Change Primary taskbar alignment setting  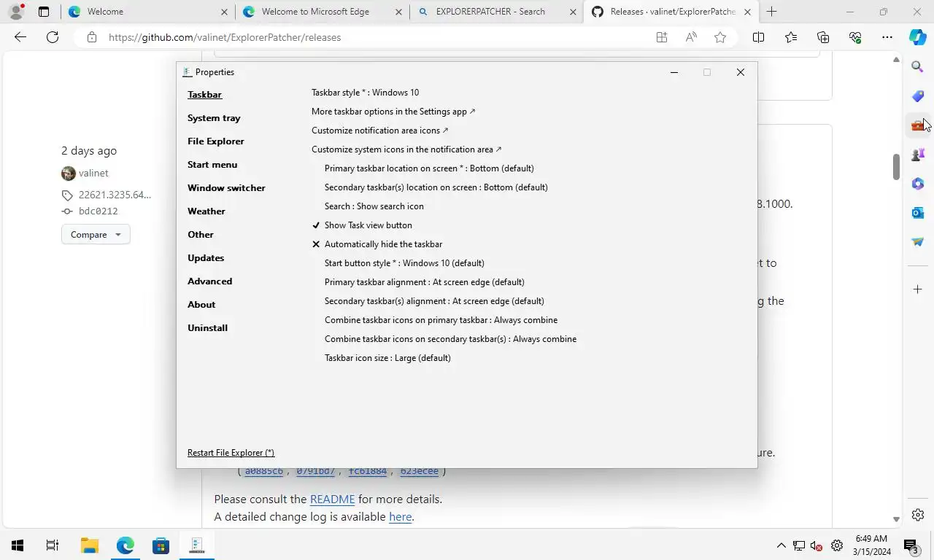tap(425, 282)
